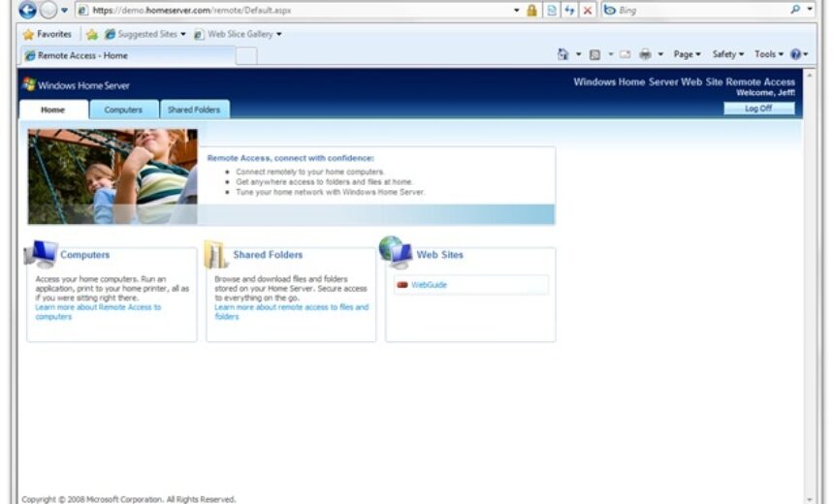Click 'Connect remotely to your home computers' text
834x504 pixels.
309,172
